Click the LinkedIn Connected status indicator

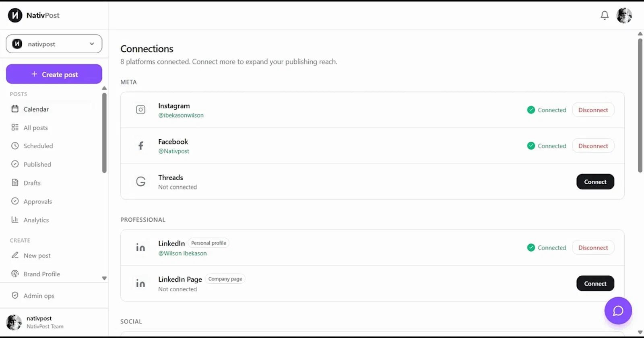[x=547, y=247]
